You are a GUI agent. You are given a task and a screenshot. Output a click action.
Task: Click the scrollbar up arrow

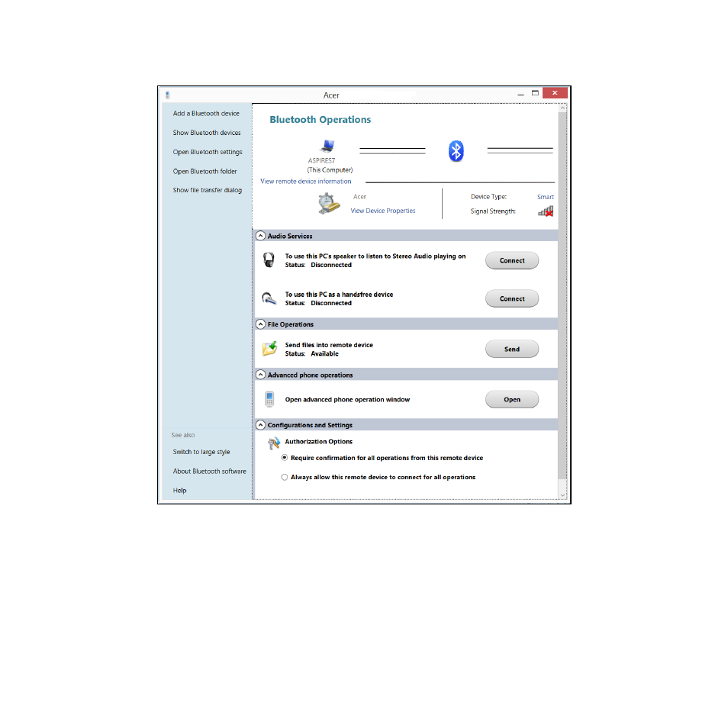(x=562, y=108)
